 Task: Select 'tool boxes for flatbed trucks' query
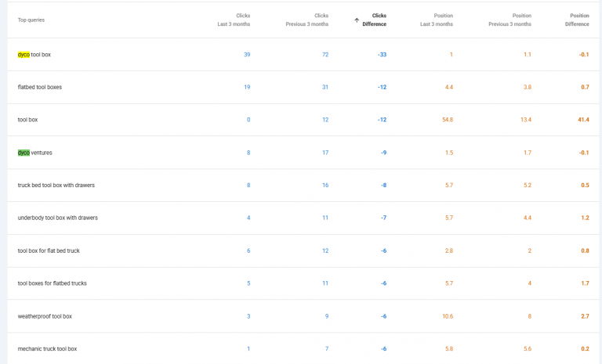click(x=53, y=283)
